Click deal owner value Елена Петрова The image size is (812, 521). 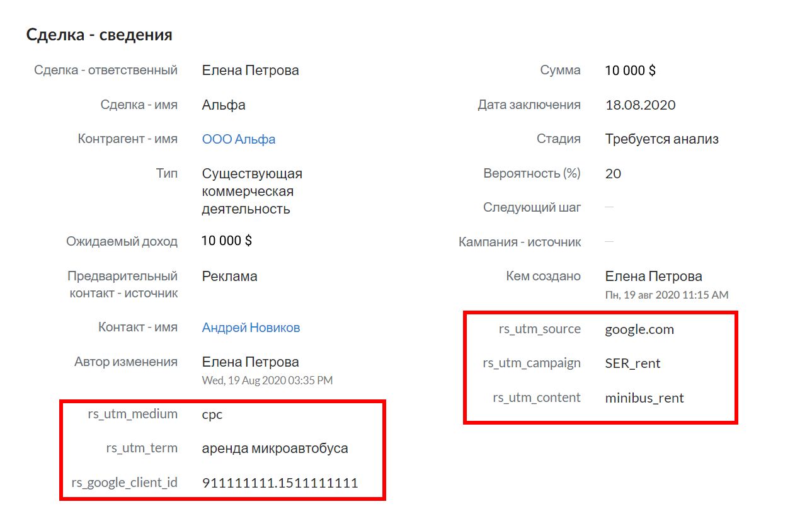250,71
